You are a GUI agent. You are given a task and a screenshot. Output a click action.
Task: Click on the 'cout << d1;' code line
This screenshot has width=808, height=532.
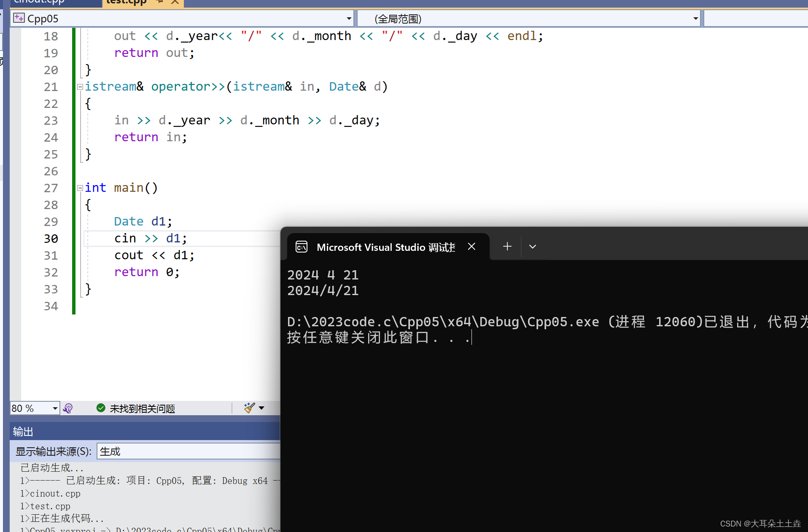tap(154, 255)
